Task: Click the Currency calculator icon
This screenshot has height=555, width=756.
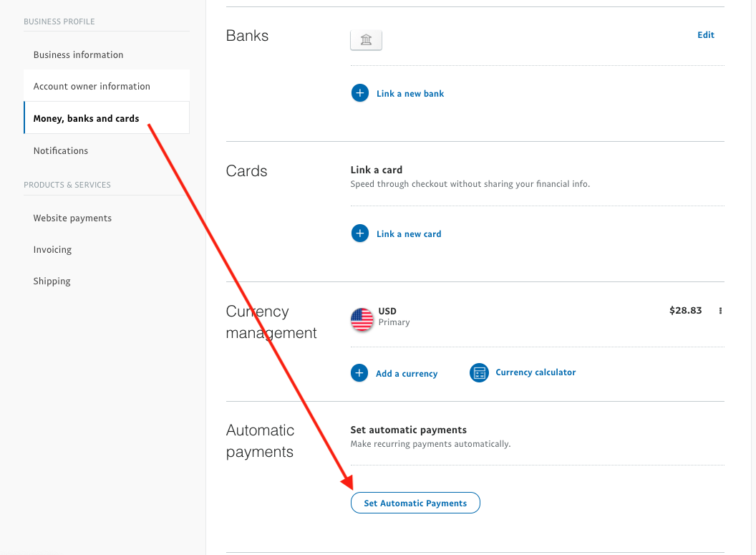Action: (479, 372)
